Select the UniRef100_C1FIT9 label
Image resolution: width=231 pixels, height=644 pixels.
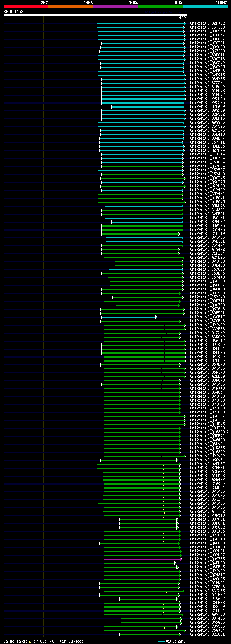[208, 233]
